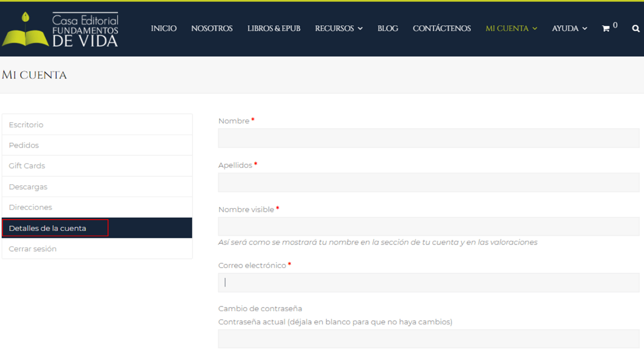Open Libros & Epub page
Viewport: 644px width, 351px height.
click(x=274, y=29)
